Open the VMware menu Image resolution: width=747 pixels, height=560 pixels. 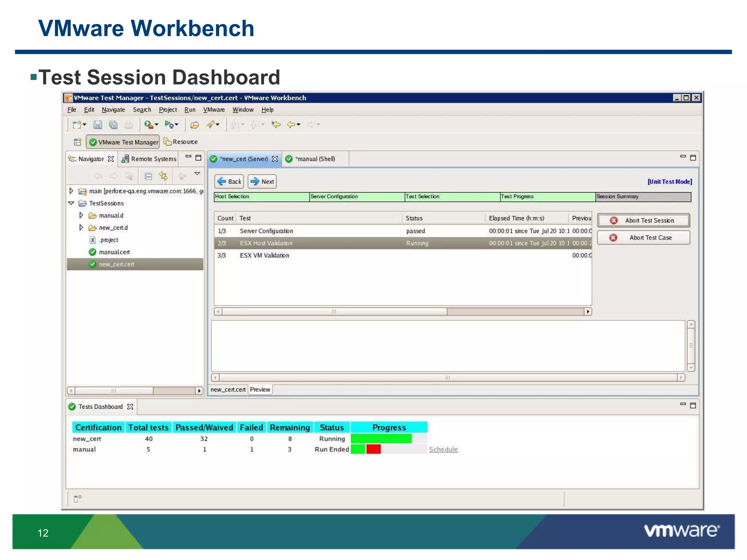point(214,110)
